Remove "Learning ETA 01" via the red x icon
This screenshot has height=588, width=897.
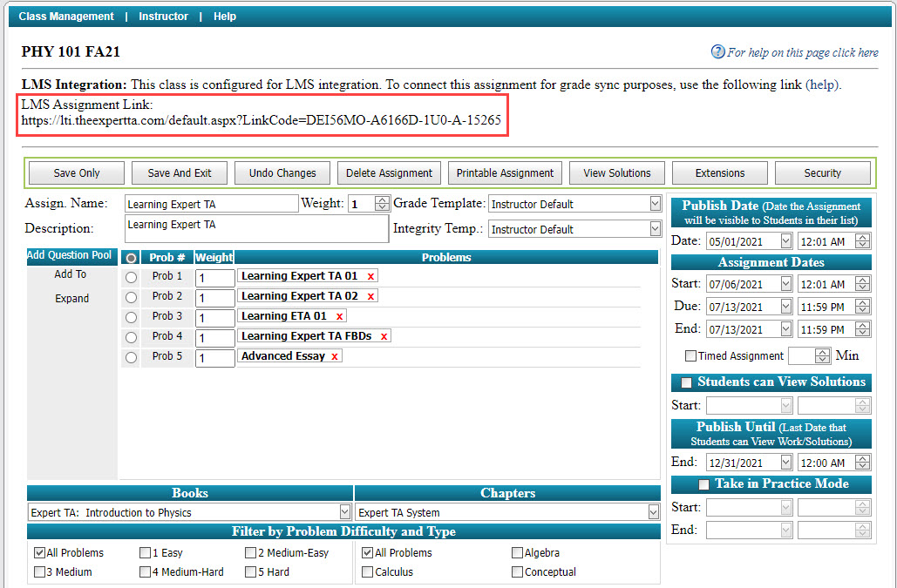click(339, 315)
